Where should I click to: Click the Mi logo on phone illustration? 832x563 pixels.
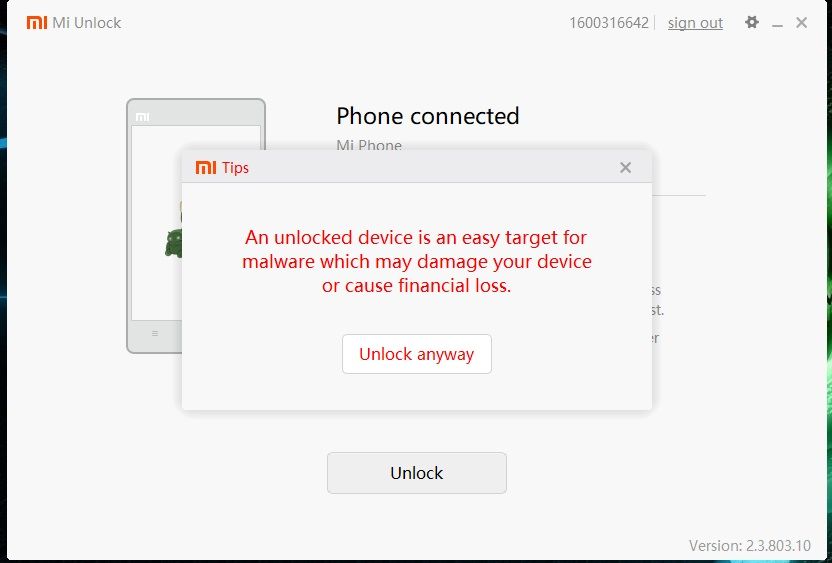tap(142, 117)
